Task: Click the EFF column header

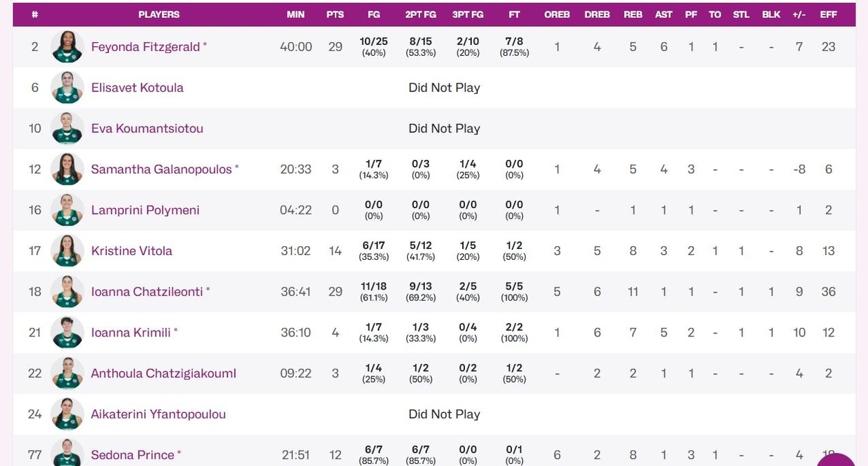Action: (x=828, y=14)
